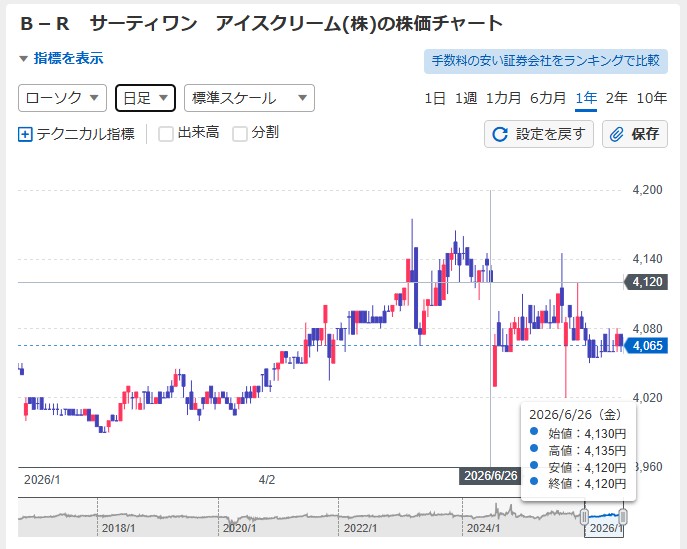This screenshot has width=687, height=549.
Task: Click the left range slider handle
Action: tap(584, 517)
